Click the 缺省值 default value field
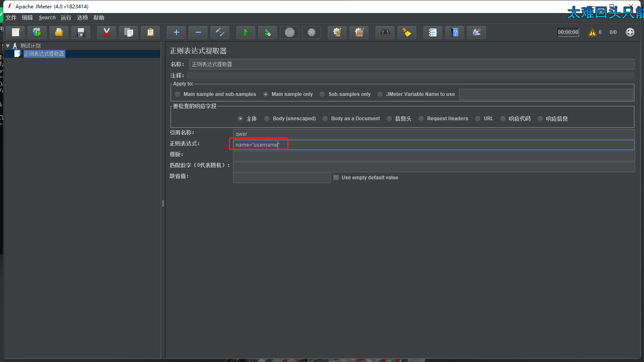The height and width of the screenshot is (362, 644). [x=282, y=178]
